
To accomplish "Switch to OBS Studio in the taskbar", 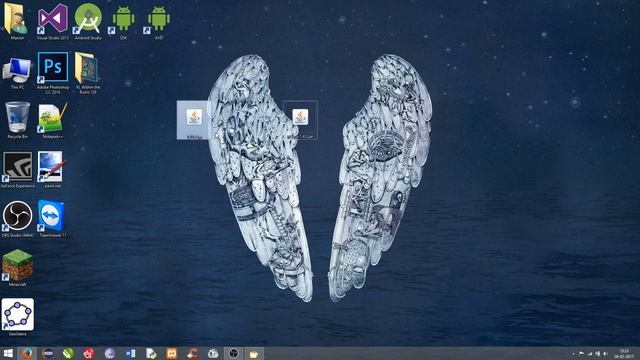I will 233,353.
